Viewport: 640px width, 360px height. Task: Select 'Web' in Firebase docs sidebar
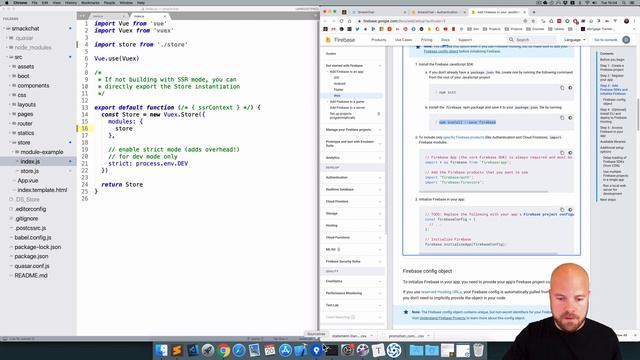pos(337,96)
